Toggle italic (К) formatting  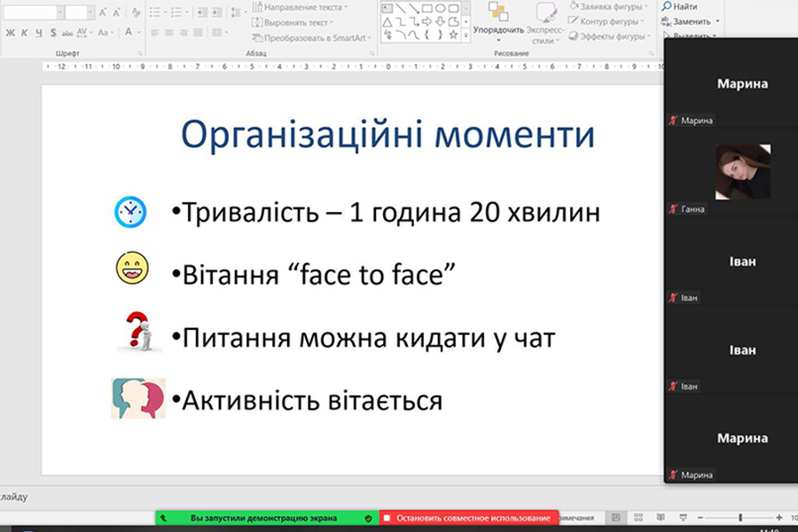[24, 33]
